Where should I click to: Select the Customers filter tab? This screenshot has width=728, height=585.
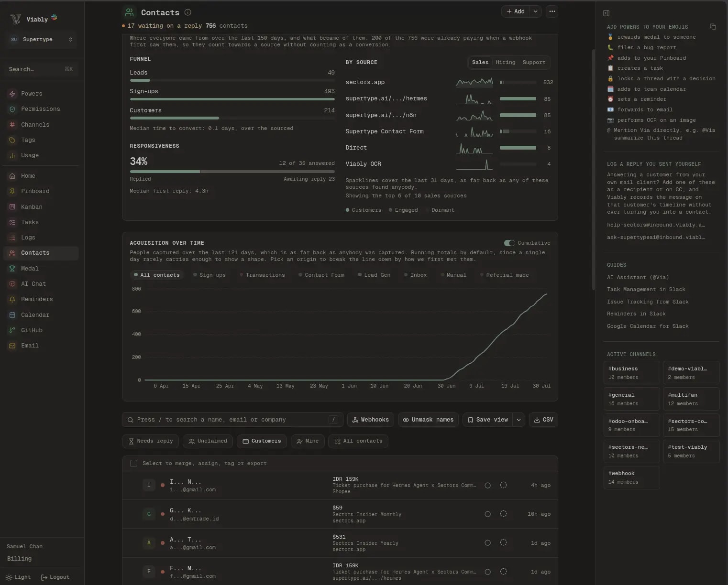[262, 441]
